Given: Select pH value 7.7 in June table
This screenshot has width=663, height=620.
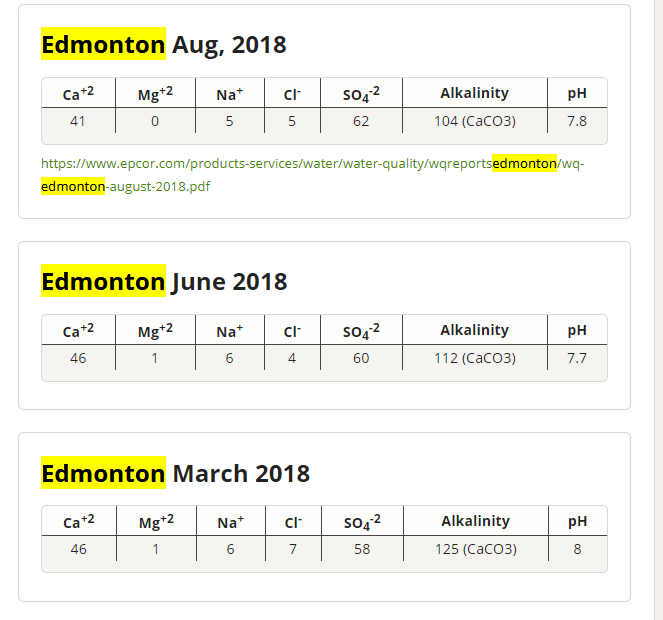Looking at the screenshot, I should [577, 358].
